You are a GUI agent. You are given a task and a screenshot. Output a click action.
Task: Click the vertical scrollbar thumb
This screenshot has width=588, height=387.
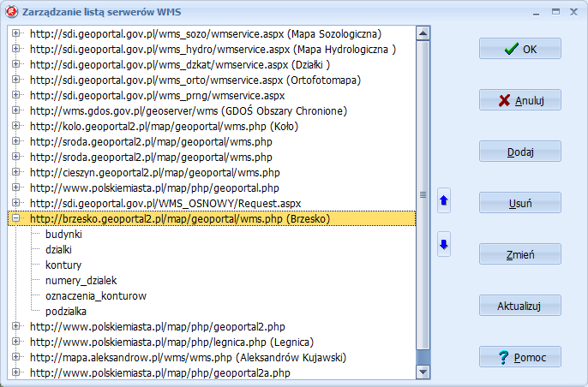tap(423, 195)
